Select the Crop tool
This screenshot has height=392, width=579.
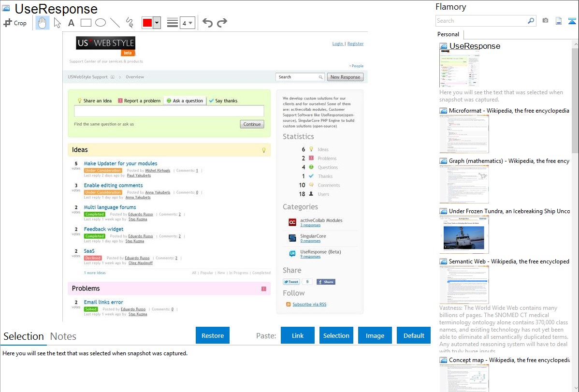coord(15,23)
